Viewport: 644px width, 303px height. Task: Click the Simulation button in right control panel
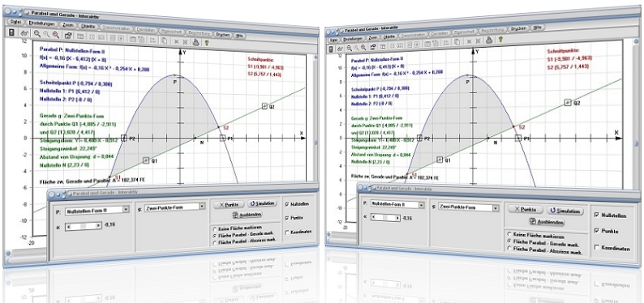(x=565, y=211)
